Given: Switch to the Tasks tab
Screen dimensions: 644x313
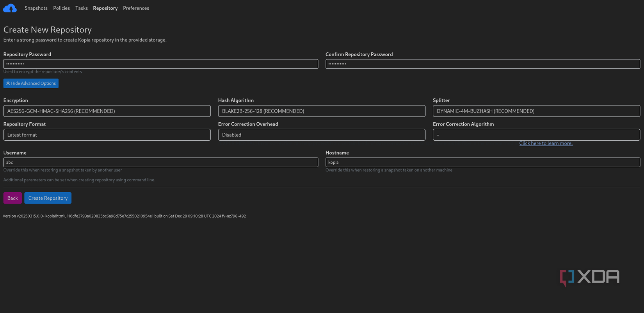Looking at the screenshot, I should (x=82, y=8).
